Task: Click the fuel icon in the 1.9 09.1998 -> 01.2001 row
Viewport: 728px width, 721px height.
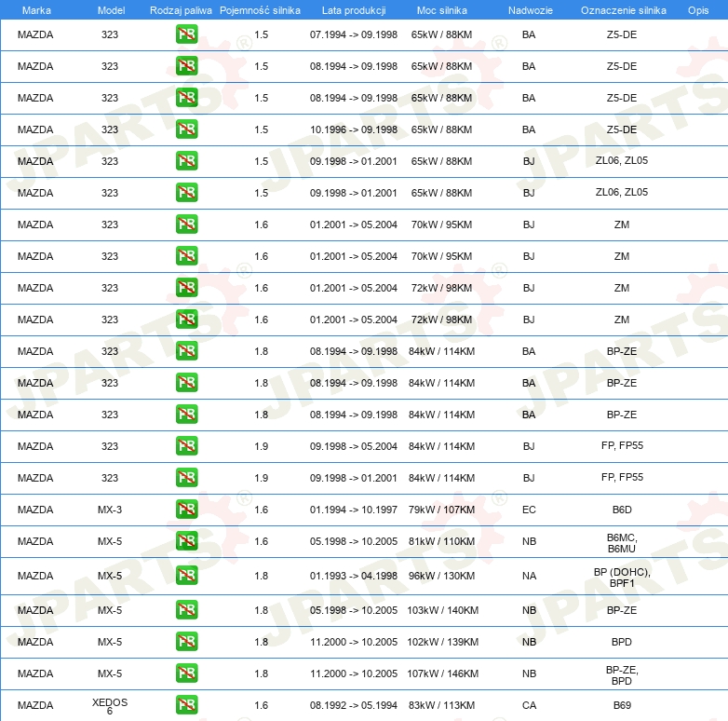Action: (186, 478)
